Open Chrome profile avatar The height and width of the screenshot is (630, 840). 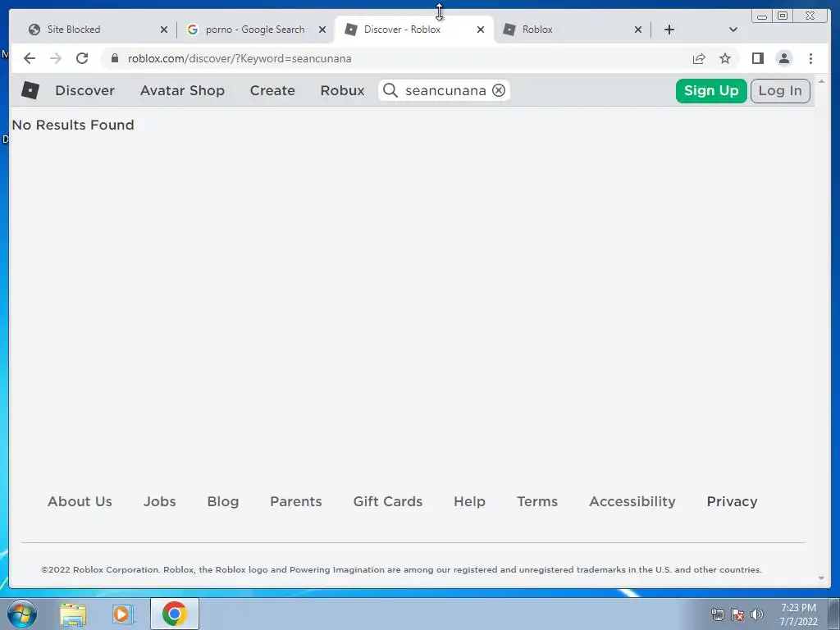click(x=783, y=58)
